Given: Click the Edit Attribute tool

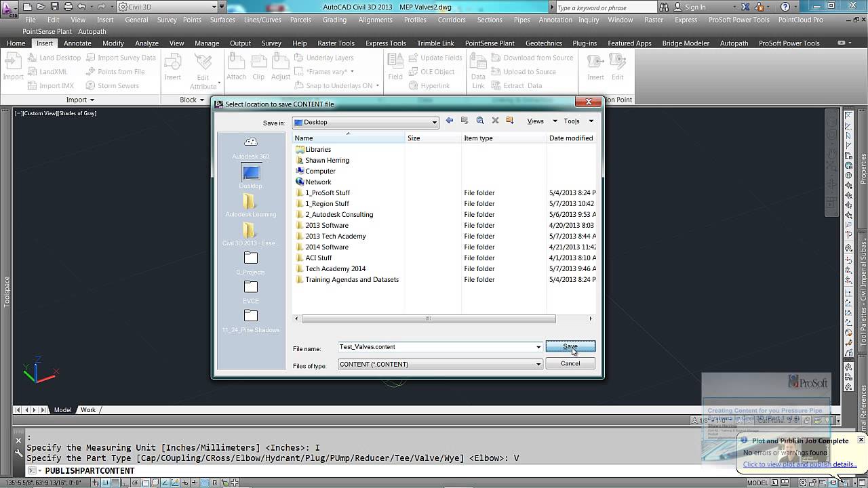Looking at the screenshot, I should click(x=203, y=72).
